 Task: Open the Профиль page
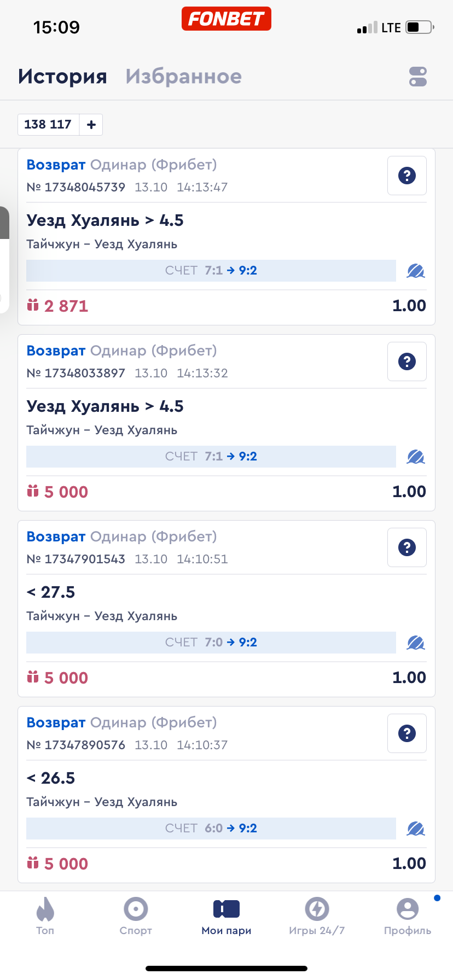click(408, 915)
